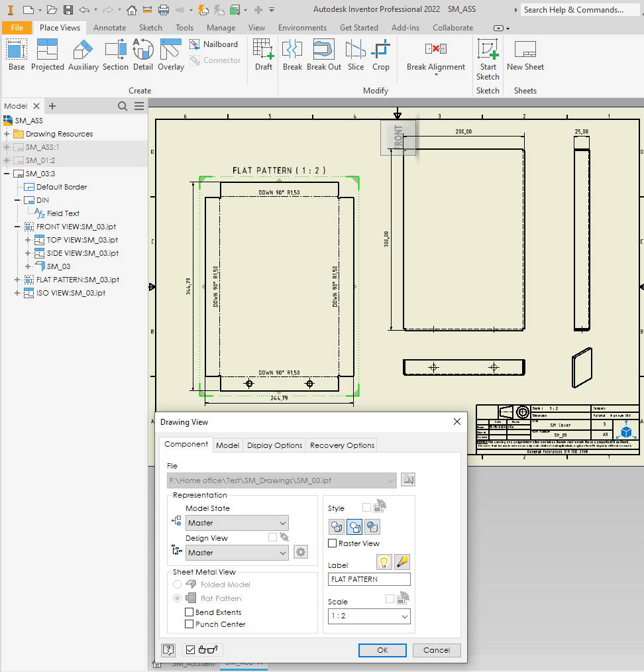Open the Annotate ribbon tab

coord(109,28)
